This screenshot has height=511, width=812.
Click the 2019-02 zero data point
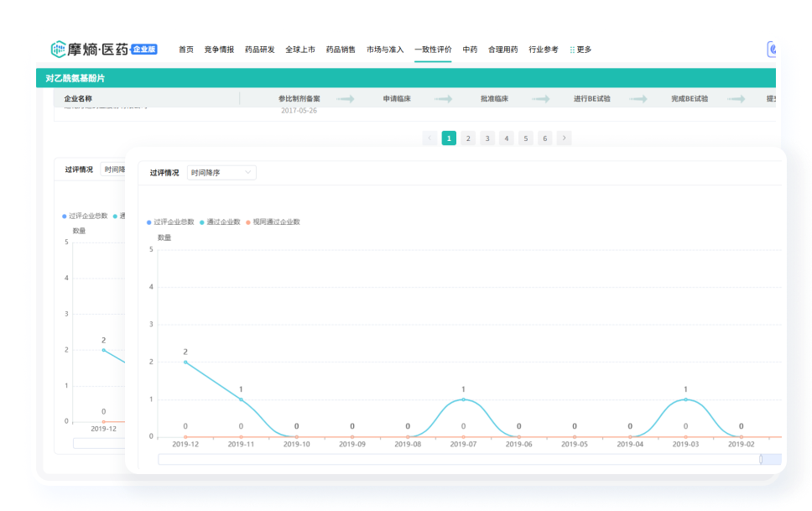(x=741, y=437)
